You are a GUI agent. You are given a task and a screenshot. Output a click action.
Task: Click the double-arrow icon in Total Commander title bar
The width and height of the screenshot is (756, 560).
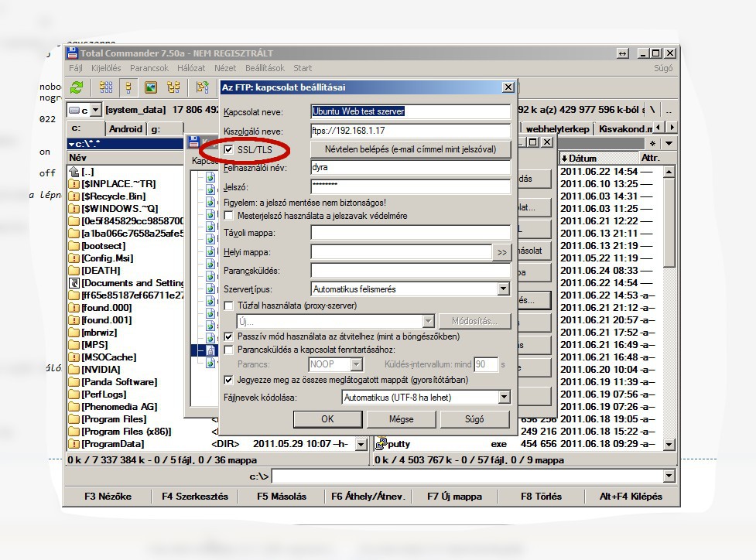point(623,53)
